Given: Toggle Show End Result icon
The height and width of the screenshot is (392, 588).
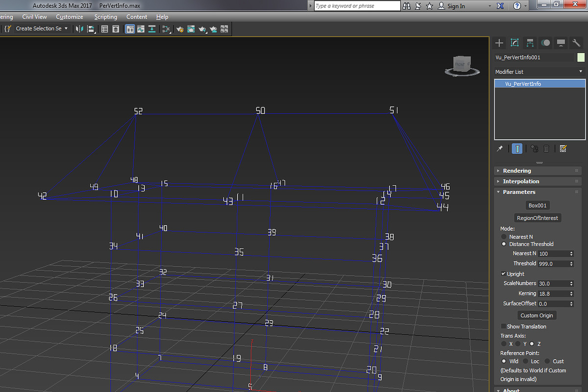Looking at the screenshot, I should pyautogui.click(x=517, y=148).
